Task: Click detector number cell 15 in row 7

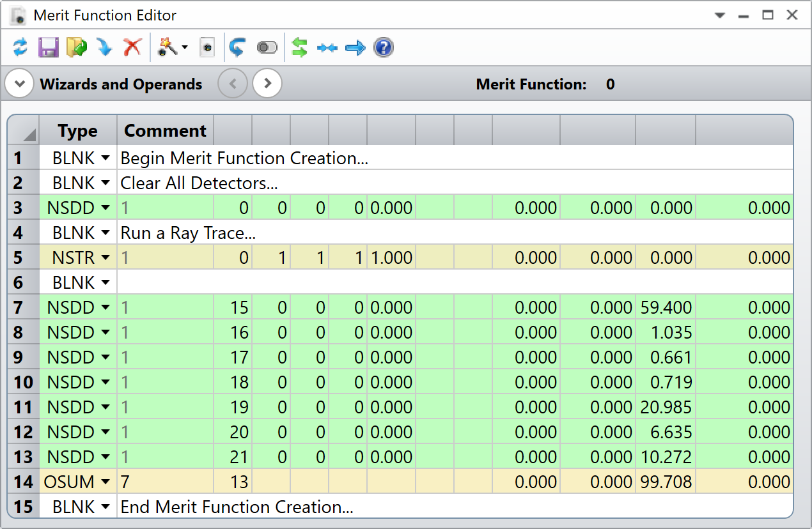Action: [x=233, y=307]
